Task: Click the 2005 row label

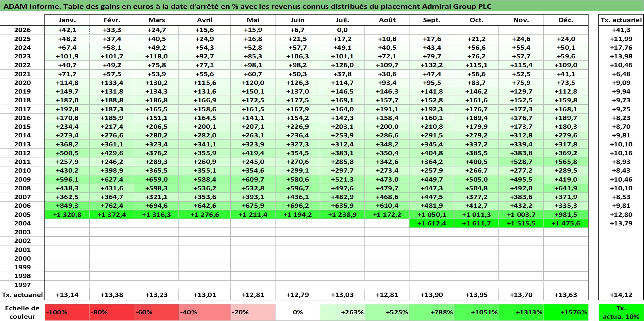Action: pyautogui.click(x=22, y=215)
